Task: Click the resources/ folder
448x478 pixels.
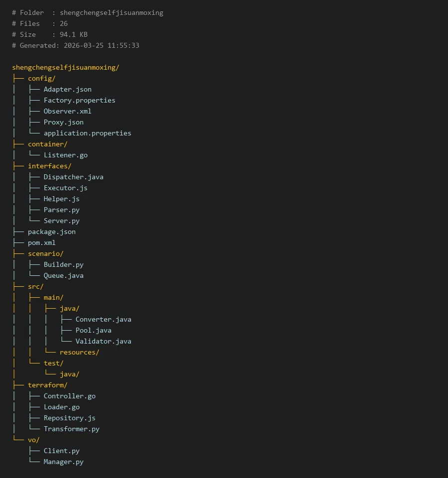Action: [x=79, y=353]
